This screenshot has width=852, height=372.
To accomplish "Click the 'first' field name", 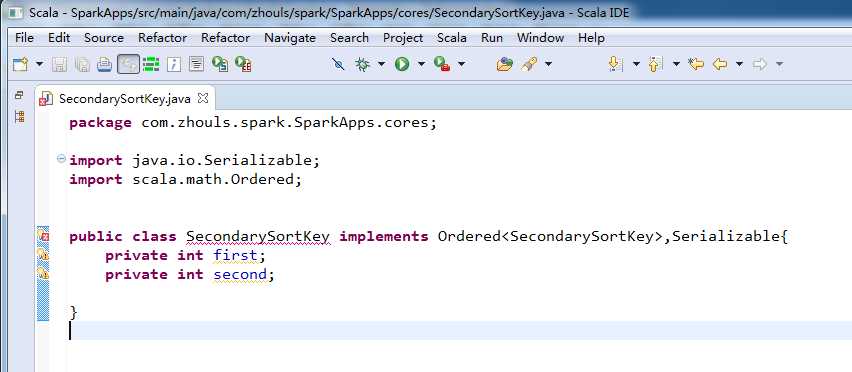I will click(235, 256).
